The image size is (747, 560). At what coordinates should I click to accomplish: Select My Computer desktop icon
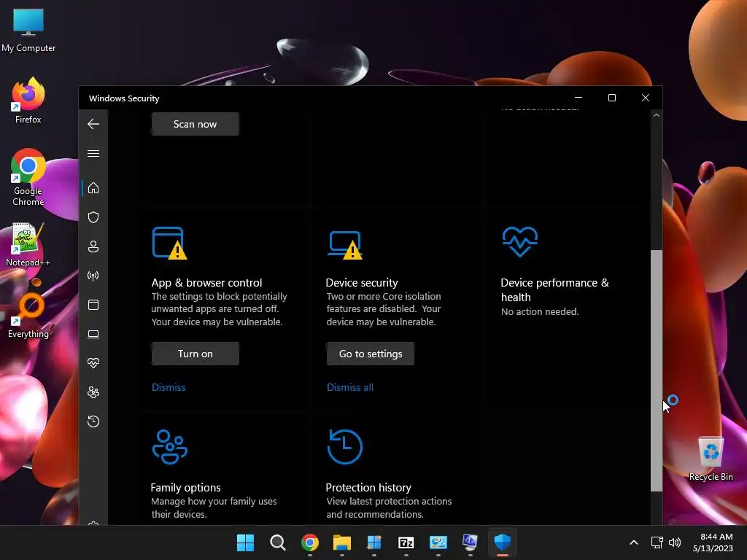(28, 31)
